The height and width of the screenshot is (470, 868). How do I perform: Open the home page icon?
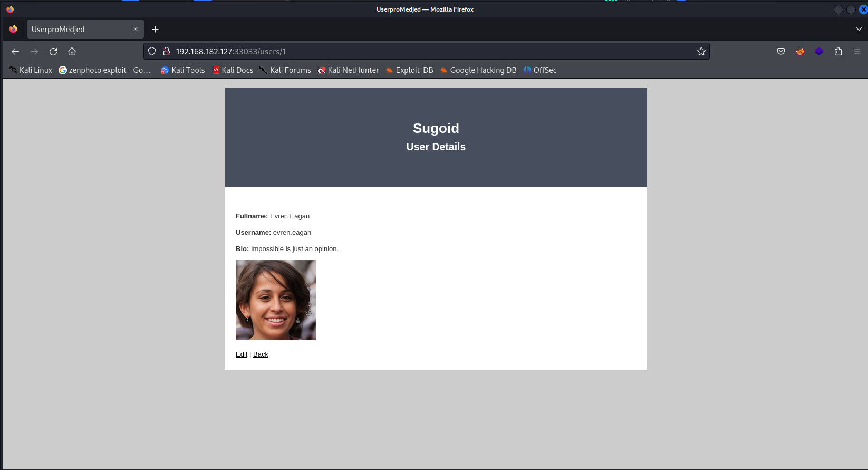(72, 52)
